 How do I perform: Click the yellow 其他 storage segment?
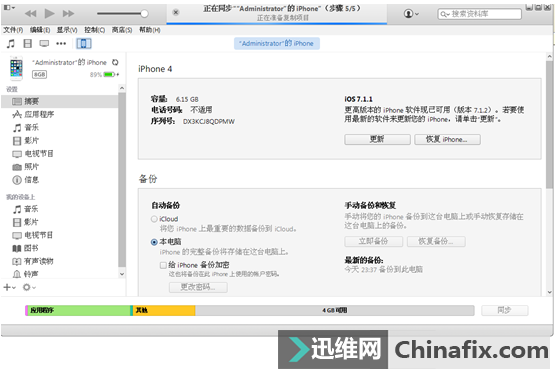tap(164, 310)
